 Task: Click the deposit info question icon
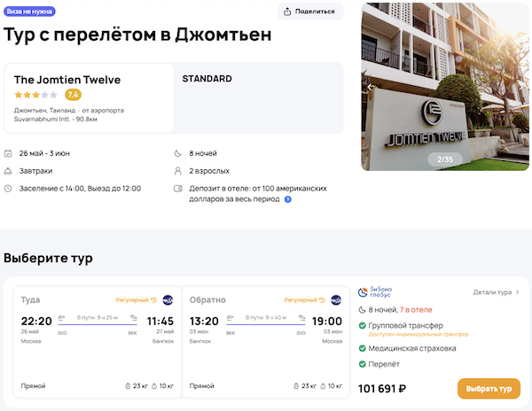click(288, 199)
